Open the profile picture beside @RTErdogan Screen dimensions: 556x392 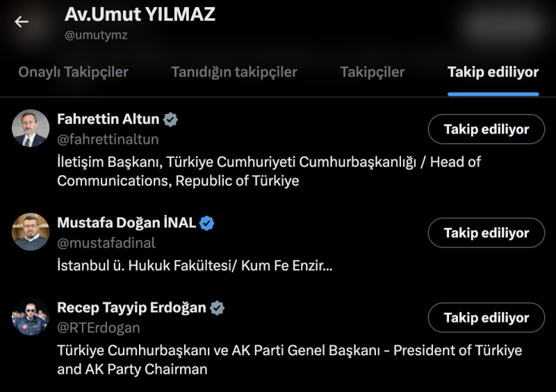click(31, 317)
